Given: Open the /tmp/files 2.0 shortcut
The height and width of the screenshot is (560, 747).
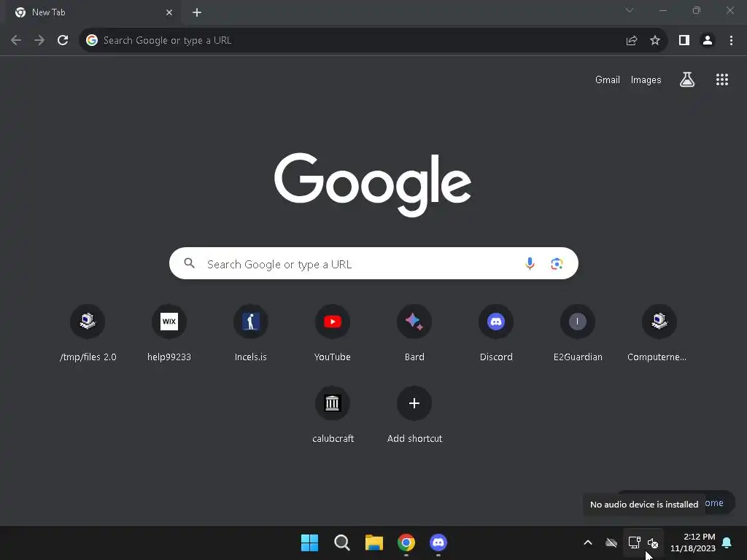Looking at the screenshot, I should click(x=88, y=334).
